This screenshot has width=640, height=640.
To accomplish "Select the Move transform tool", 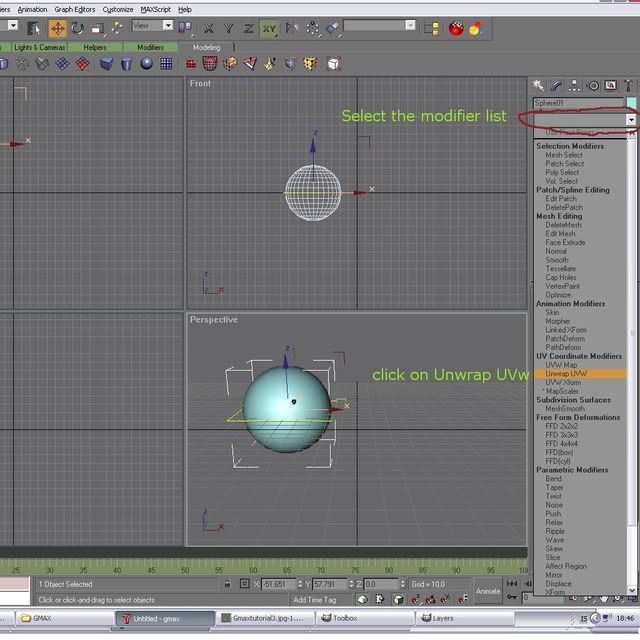I will coord(58,28).
